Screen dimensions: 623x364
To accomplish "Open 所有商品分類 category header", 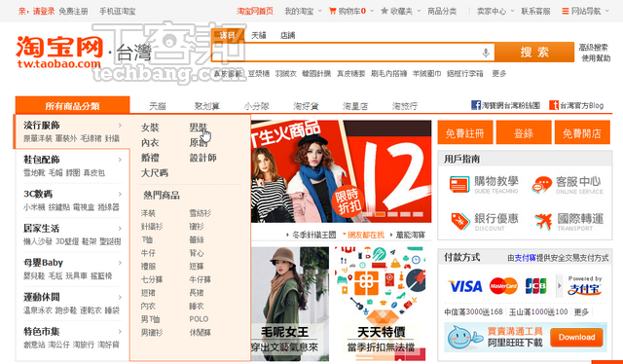I will (x=73, y=106).
